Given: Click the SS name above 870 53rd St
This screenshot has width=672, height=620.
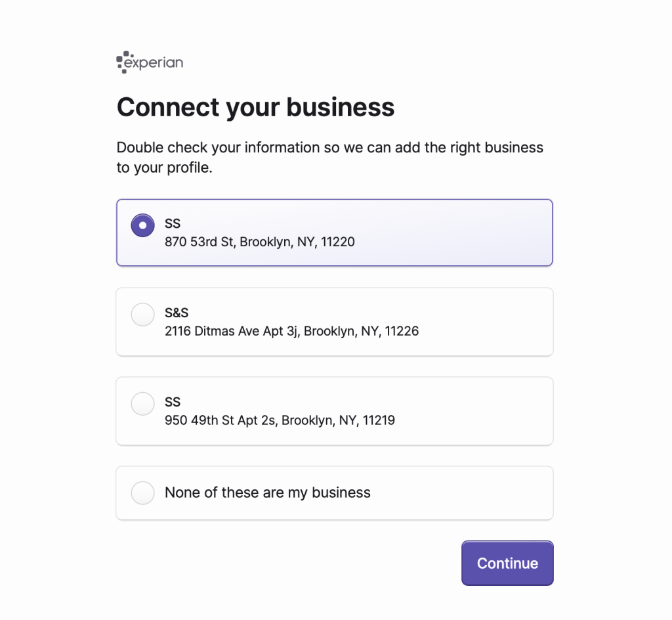Looking at the screenshot, I should 173,223.
